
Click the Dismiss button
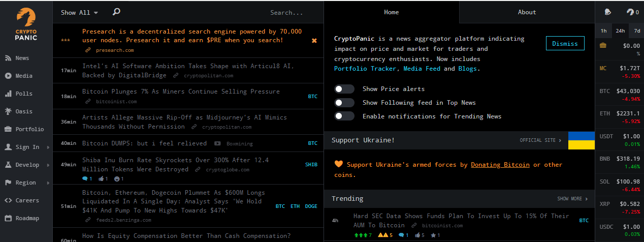(565, 44)
